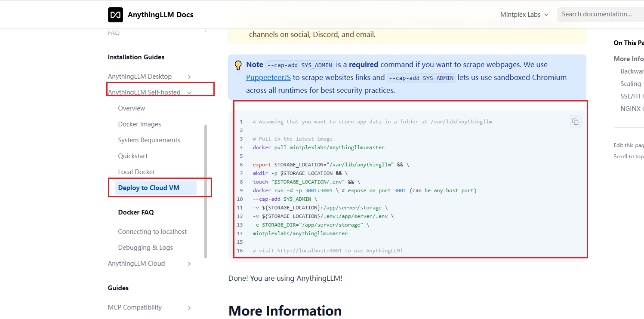Click the visit http://localhost:3001 comment line

click(327, 251)
